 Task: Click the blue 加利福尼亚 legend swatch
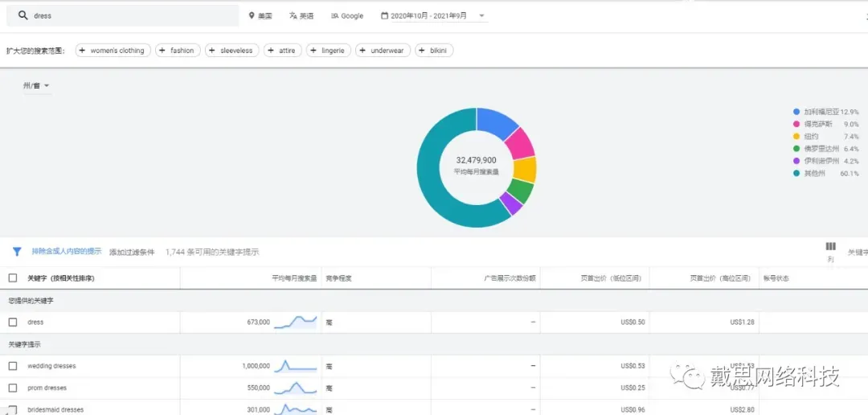click(796, 111)
